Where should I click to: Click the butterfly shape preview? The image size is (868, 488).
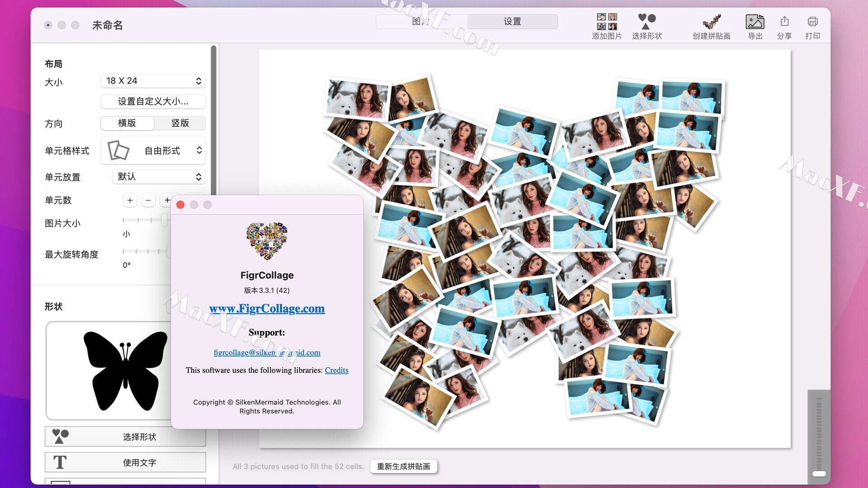125,371
